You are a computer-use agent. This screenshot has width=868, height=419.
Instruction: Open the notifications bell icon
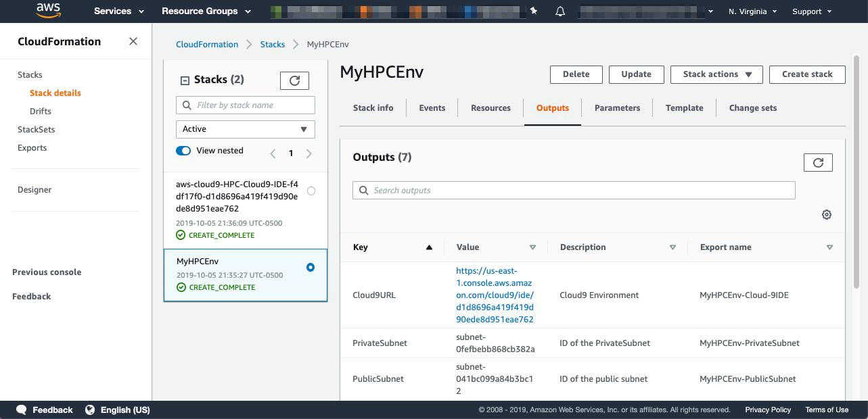click(x=560, y=11)
